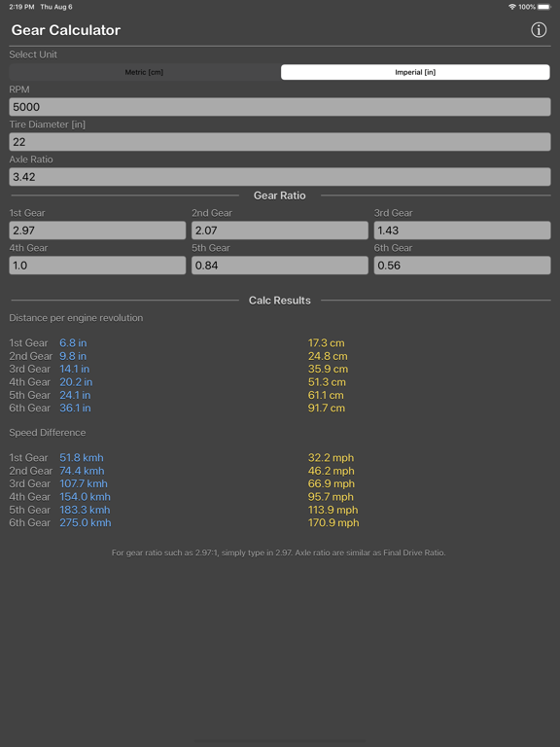This screenshot has height=747, width=560.
Task: Tap the Tire Diameter [in] label
Action: coord(47,124)
